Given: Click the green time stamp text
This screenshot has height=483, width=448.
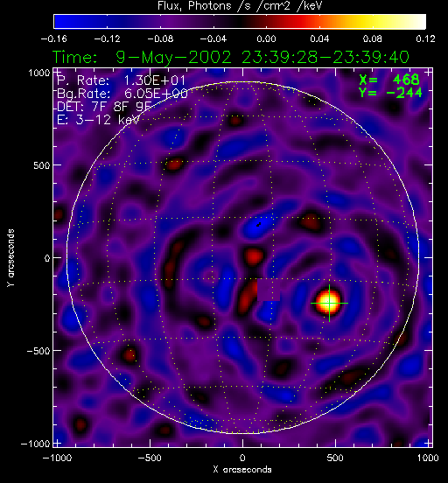Looking at the screenshot, I should pos(230,57).
